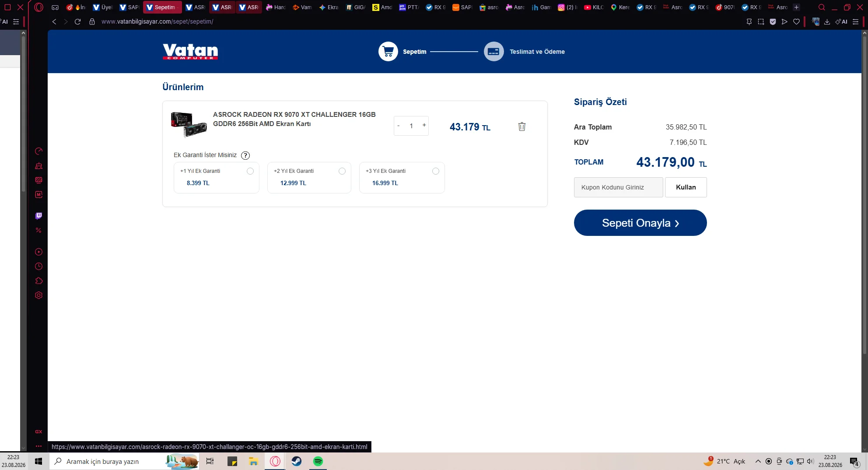Open the ad blocker shield icon
868x470 pixels.
click(773, 21)
